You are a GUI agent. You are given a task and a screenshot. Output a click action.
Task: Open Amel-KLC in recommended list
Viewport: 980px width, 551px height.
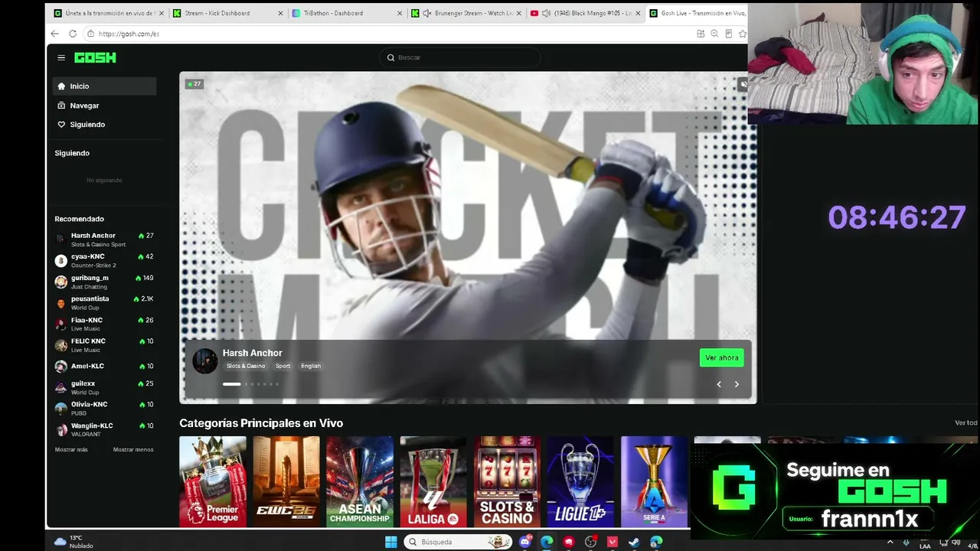104,367
